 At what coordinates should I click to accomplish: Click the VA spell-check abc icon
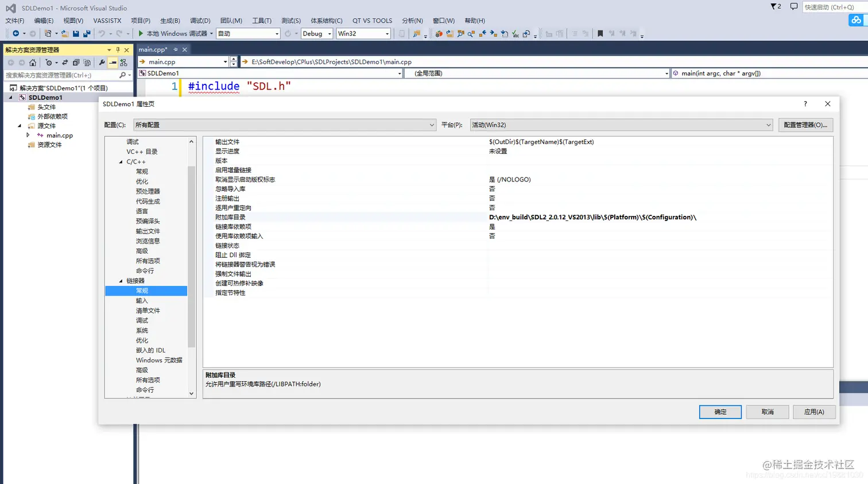pyautogui.click(x=516, y=34)
